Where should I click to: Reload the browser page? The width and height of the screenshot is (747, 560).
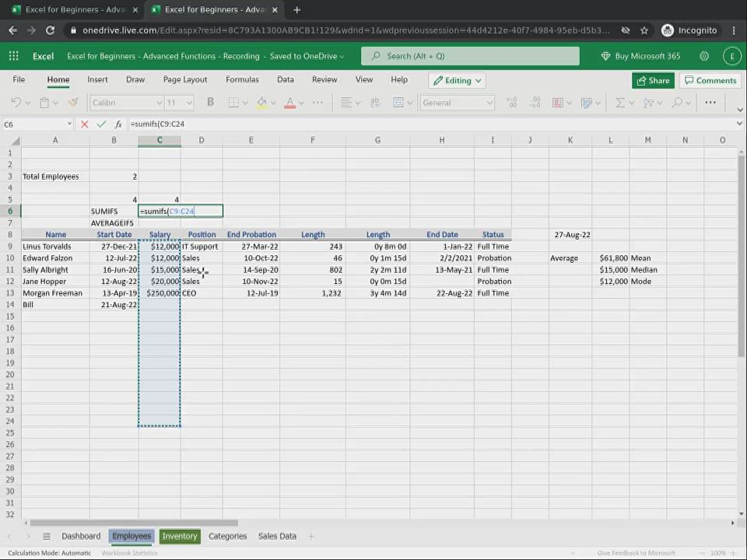coord(50,30)
